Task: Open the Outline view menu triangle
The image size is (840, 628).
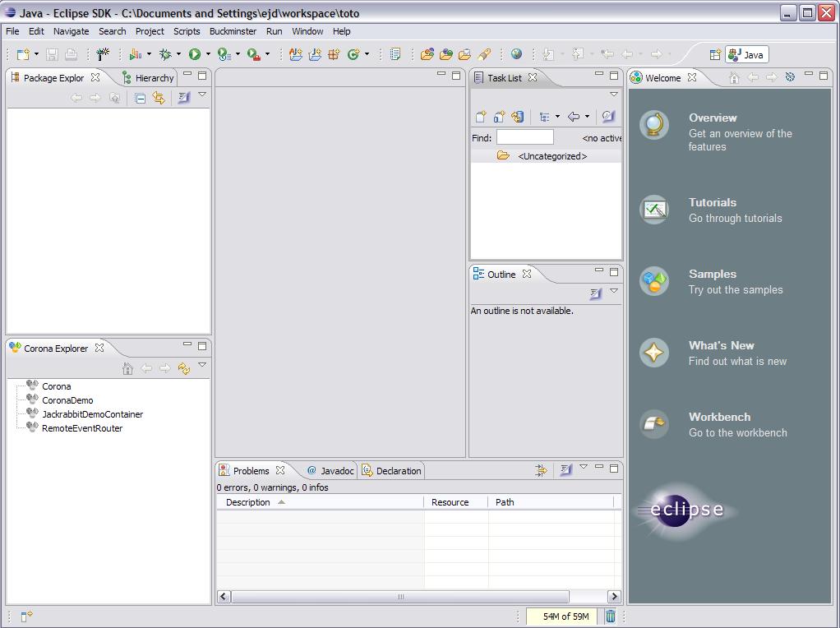Action: pos(614,291)
